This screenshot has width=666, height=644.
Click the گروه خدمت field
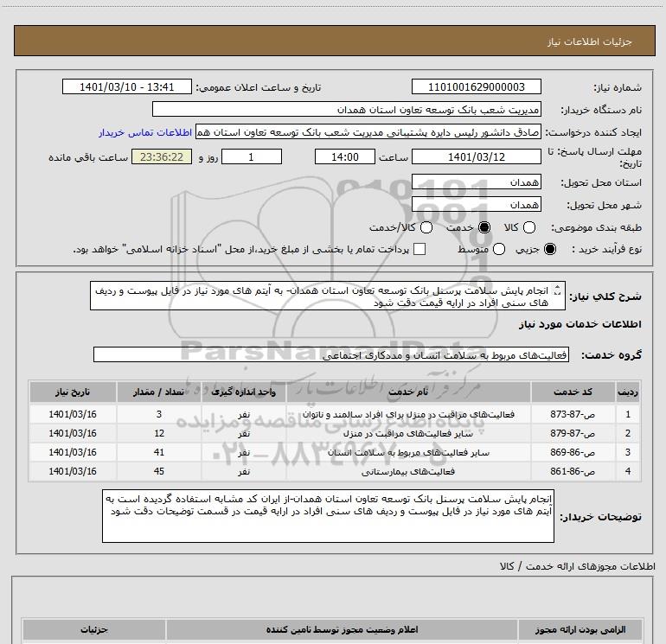[x=331, y=354]
